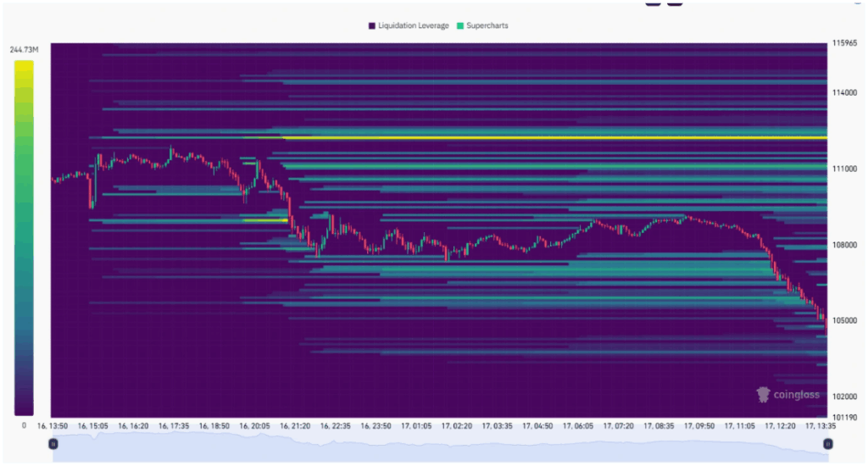The image size is (868, 466).
Task: Click the 105000 price axis label
Action: click(844, 320)
